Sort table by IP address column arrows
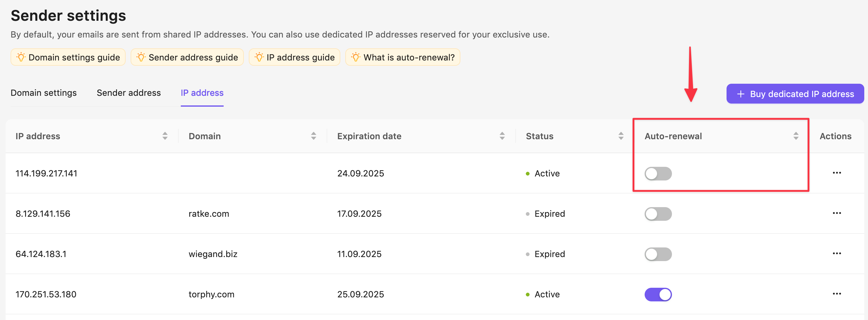The image size is (868, 320). coord(165,136)
